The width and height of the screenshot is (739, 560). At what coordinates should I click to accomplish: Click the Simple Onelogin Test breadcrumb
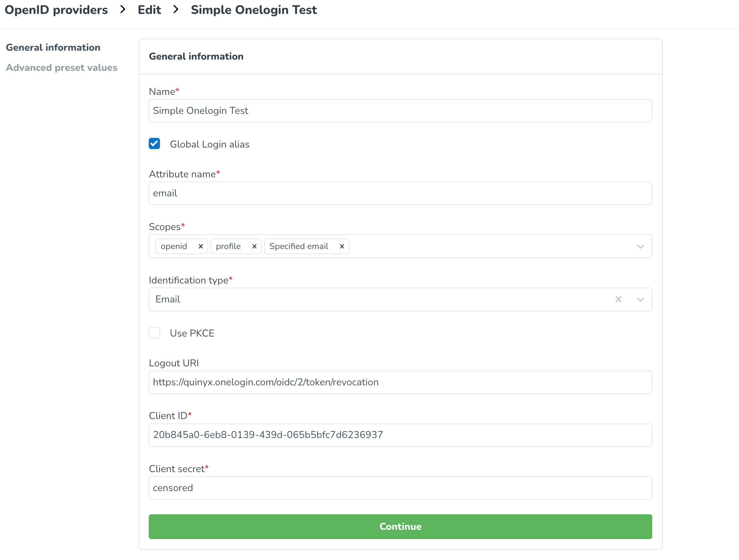[254, 10]
